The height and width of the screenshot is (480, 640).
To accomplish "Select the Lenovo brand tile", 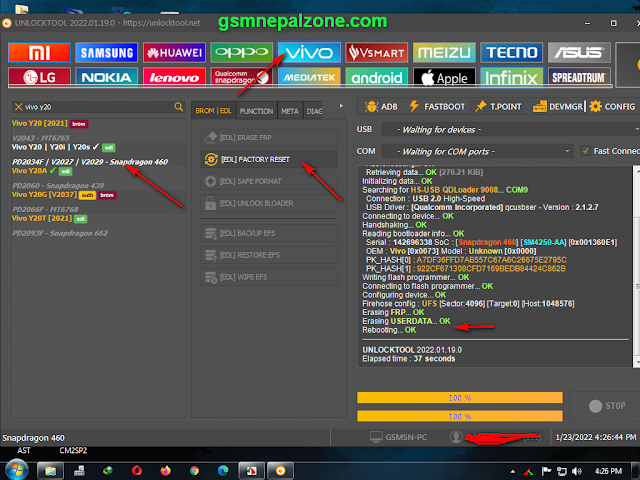I will tap(174, 77).
